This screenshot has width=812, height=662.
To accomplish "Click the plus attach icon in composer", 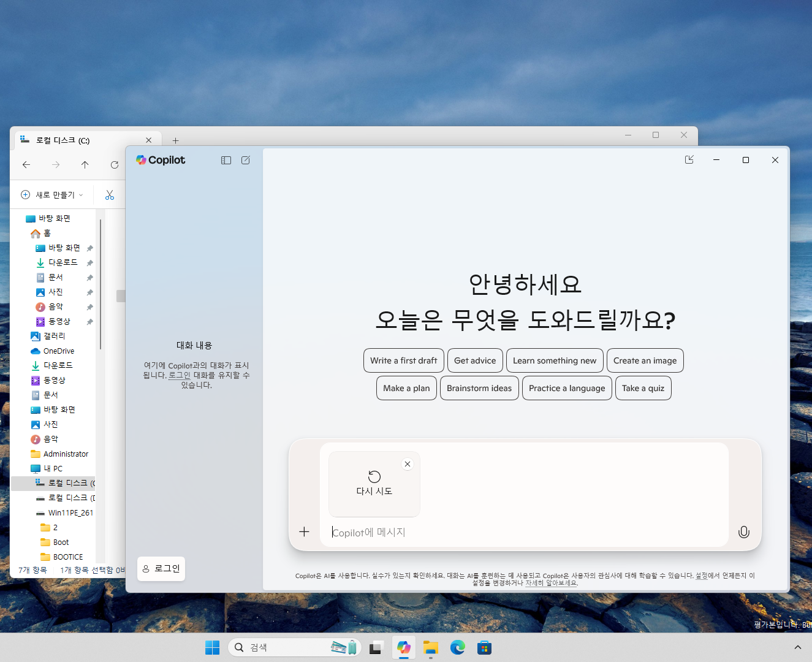I will (304, 531).
